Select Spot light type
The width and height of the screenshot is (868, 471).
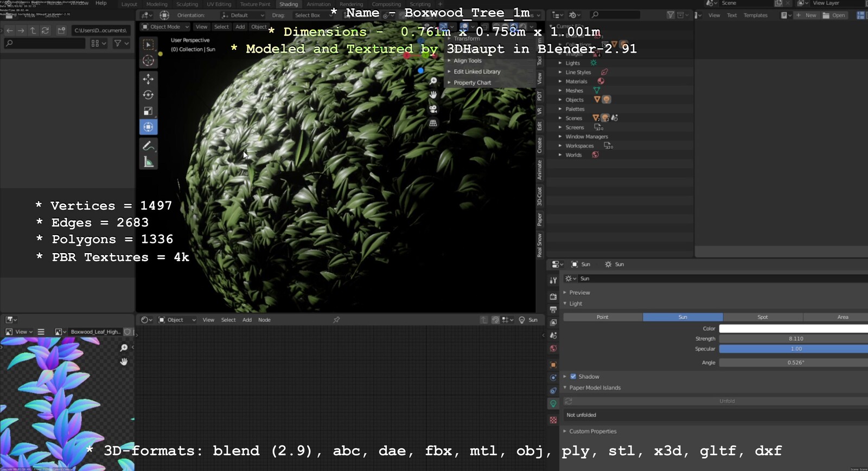[x=762, y=317]
